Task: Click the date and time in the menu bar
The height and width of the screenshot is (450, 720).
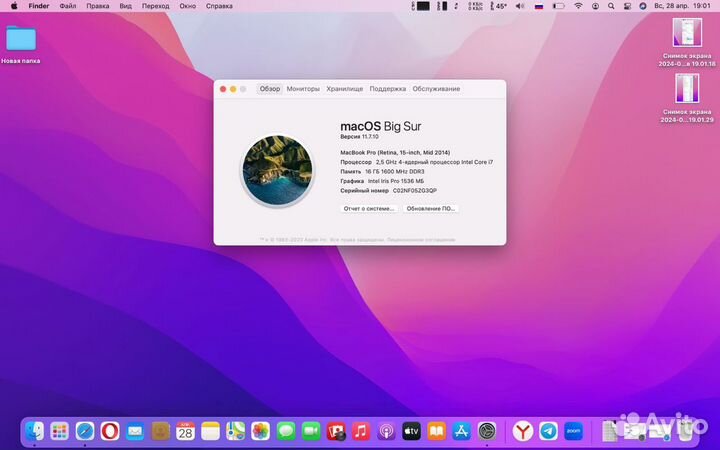Action: [682, 6]
